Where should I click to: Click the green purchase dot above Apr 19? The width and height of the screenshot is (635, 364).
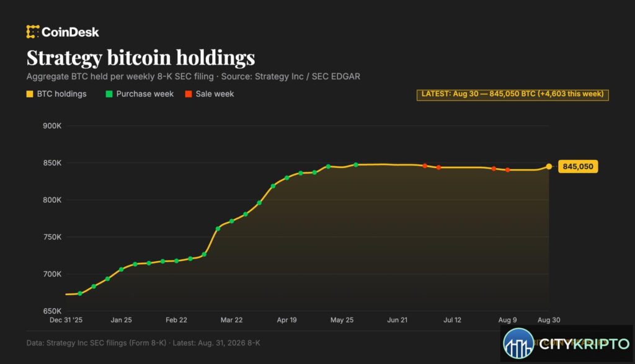point(286,178)
